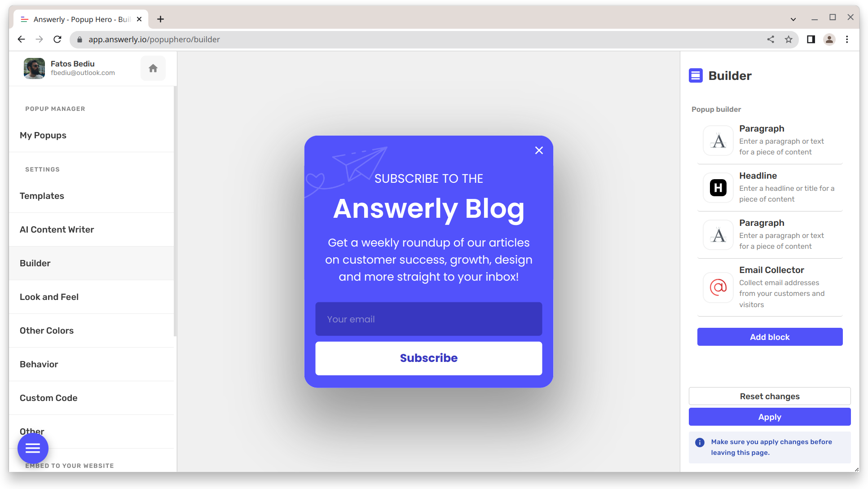This screenshot has width=868, height=489.
Task: Select the Behavior settings menu item
Action: [x=39, y=364]
